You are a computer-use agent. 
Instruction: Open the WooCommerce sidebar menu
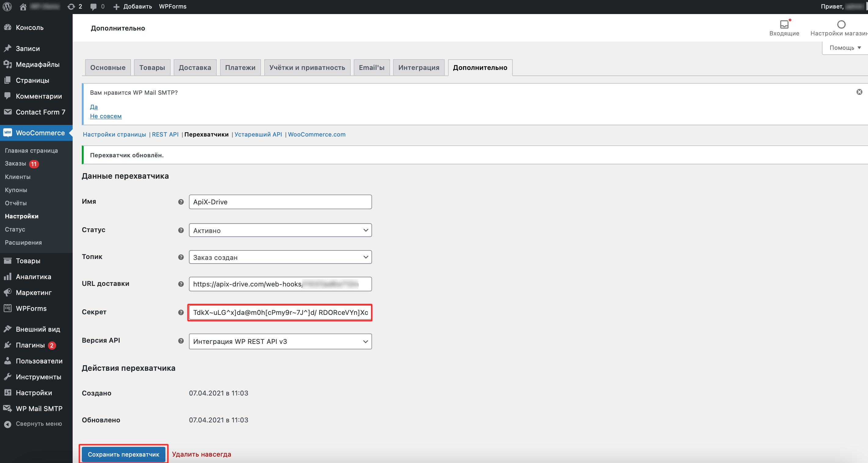coord(36,133)
